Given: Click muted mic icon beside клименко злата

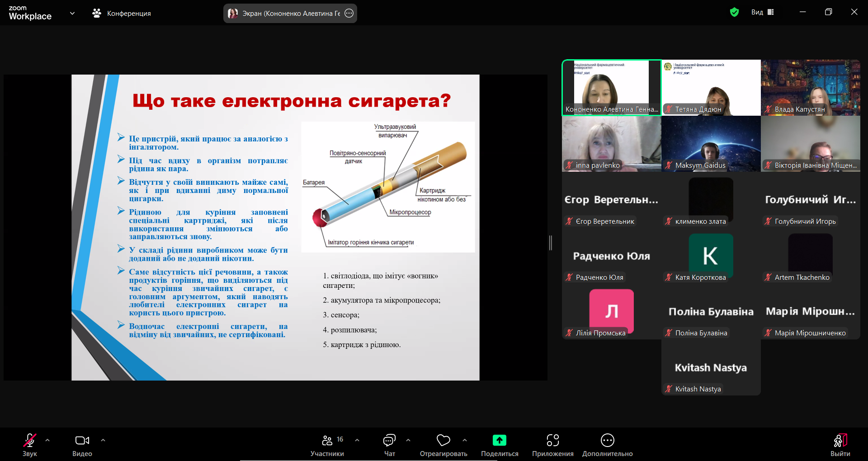Looking at the screenshot, I should coord(669,221).
